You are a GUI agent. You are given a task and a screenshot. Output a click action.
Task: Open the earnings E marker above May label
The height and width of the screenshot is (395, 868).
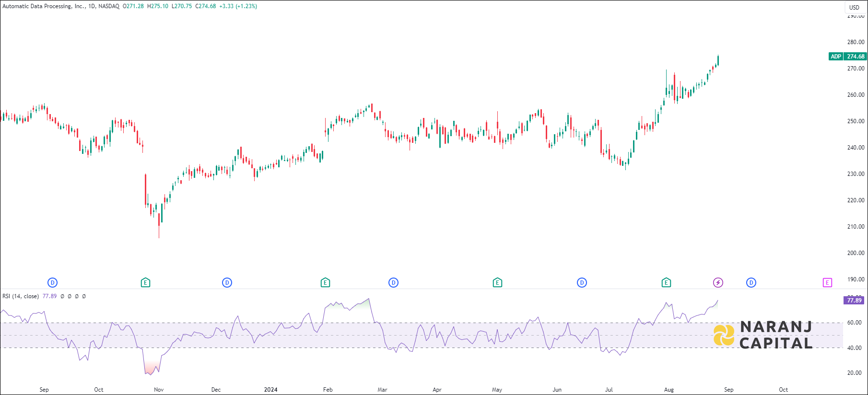point(497,283)
